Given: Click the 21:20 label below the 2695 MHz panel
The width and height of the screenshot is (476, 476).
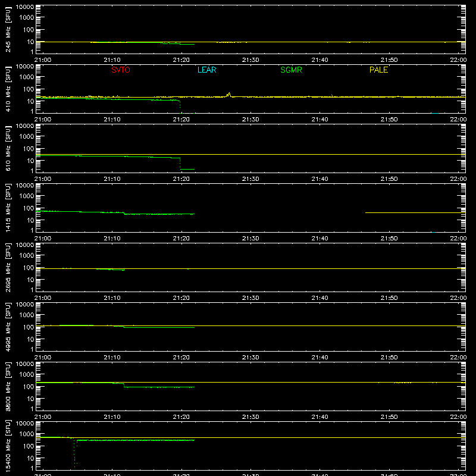Looking at the screenshot, I should pos(181,298).
